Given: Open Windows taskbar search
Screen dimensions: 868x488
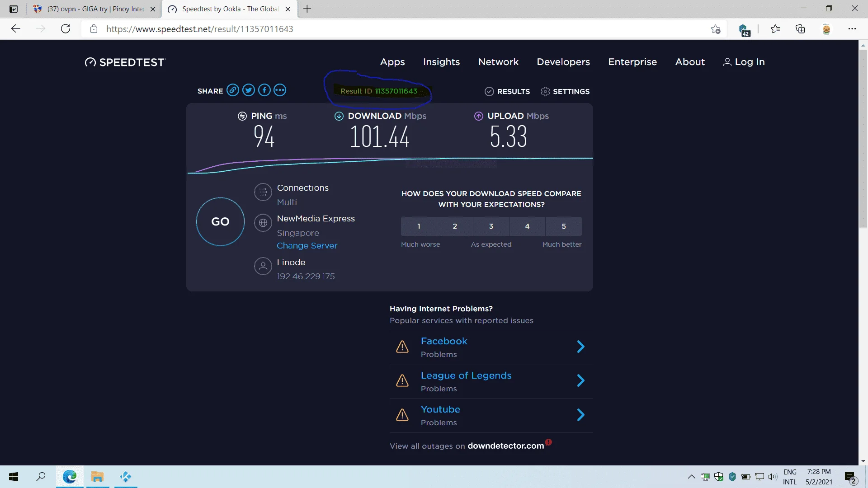Looking at the screenshot, I should coord(41,477).
